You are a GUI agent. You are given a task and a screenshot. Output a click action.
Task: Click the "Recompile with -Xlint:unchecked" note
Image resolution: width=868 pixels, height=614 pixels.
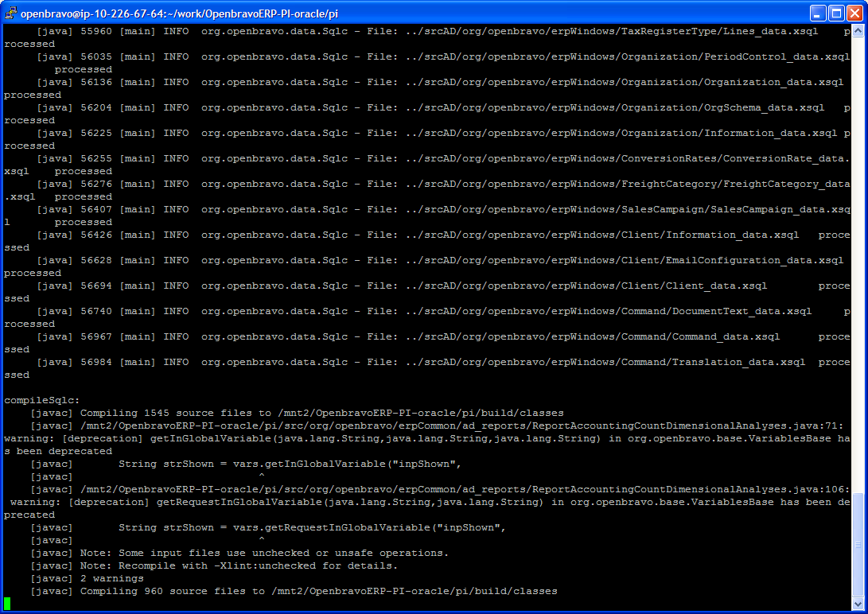coord(239,565)
